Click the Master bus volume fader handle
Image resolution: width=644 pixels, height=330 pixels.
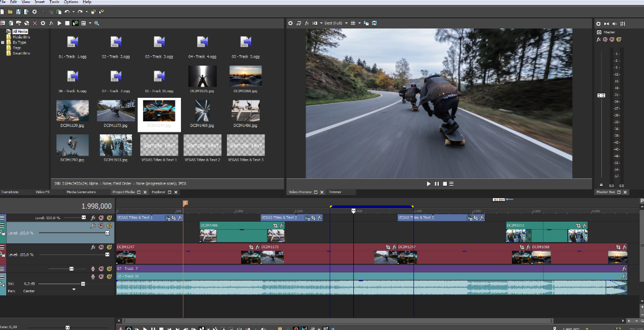pos(601,95)
